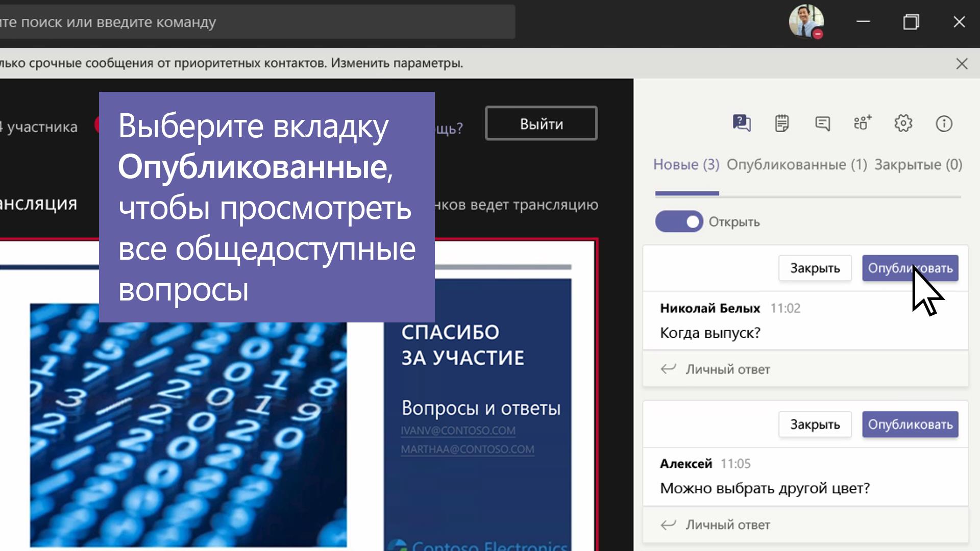The height and width of the screenshot is (551, 980).
Task: Click the Вопросы и ответы slide heading
Action: [481, 408]
